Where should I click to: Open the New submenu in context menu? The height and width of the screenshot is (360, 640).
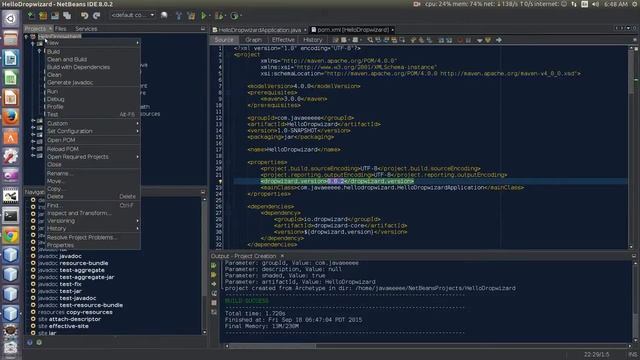(x=93, y=42)
